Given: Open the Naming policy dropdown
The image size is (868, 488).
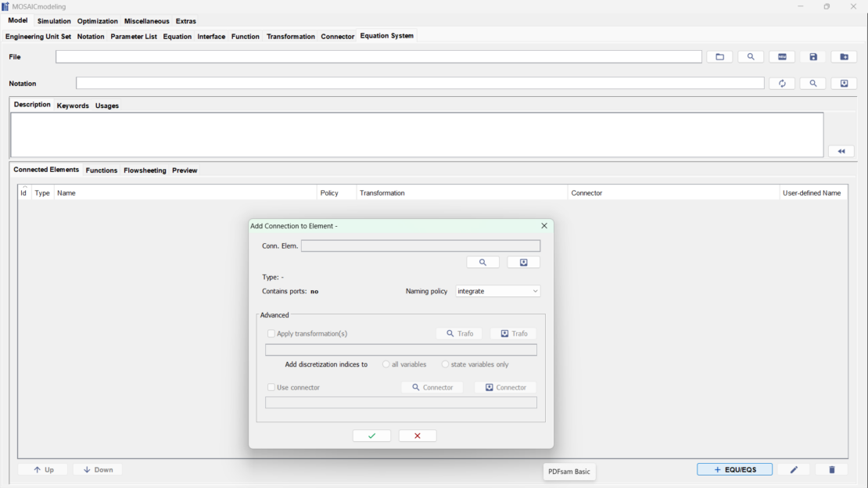Looking at the screenshot, I should point(497,291).
